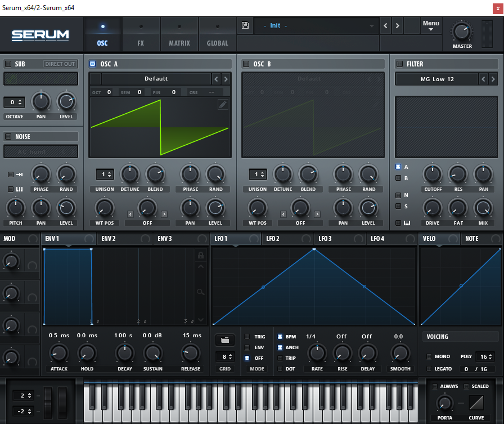This screenshot has width=504, height=424.
Task: Click OSC A warp mode previous arrow
Action: [x=130, y=214]
